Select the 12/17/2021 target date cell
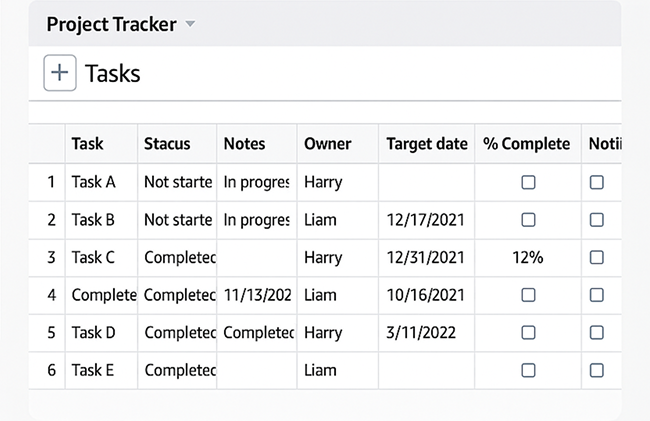 click(426, 220)
